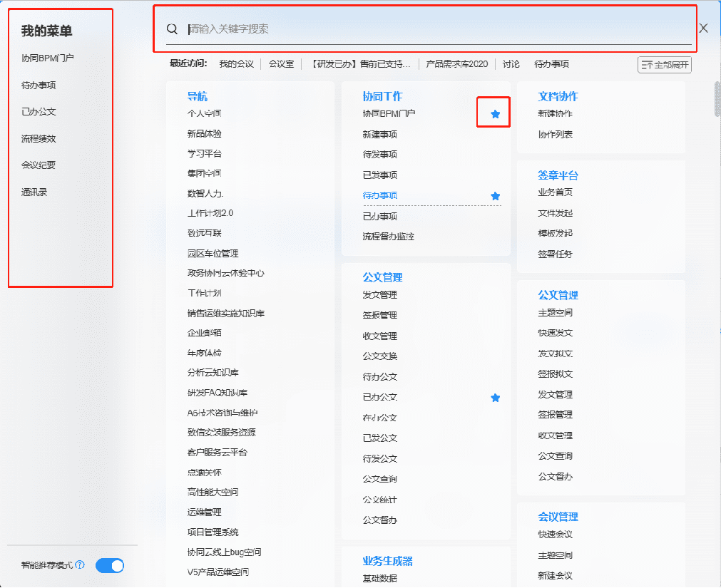Open 待办公文 entry
Viewport: 721px width, 588px height.
(380, 377)
